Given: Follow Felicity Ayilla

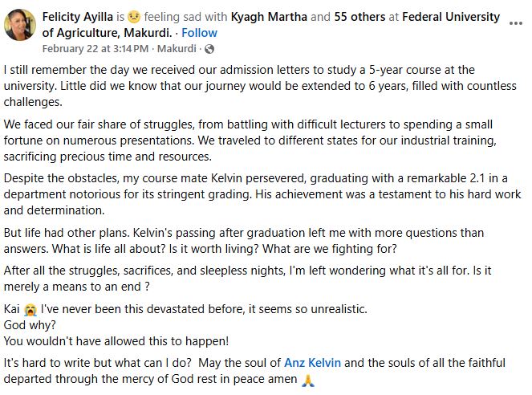Looking at the screenshot, I should (199, 33).
